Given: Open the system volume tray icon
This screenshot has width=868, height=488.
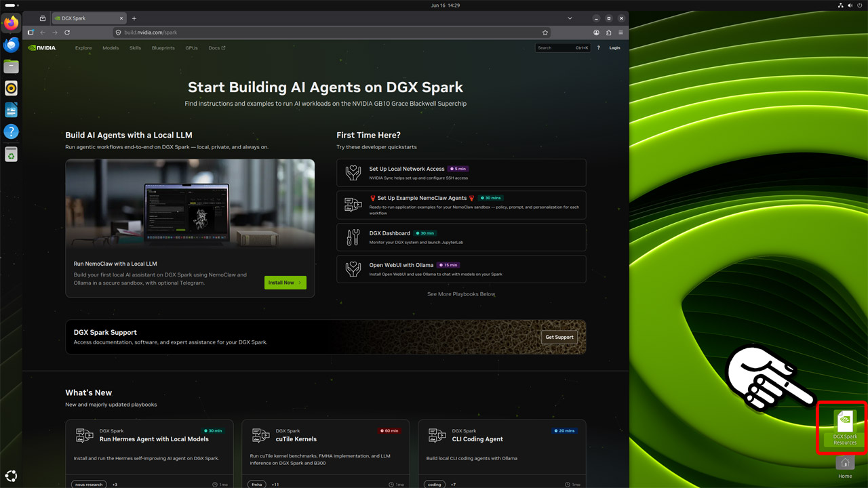Looking at the screenshot, I should coord(850,5).
